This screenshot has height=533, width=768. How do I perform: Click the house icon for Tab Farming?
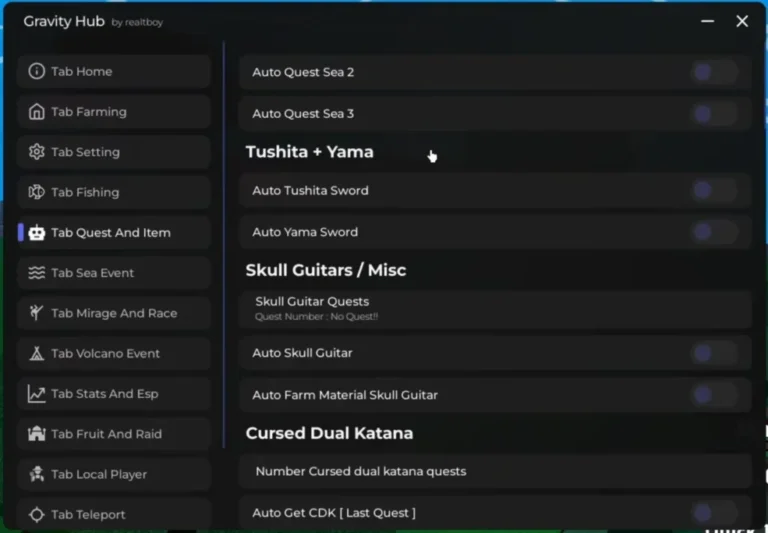click(36, 112)
